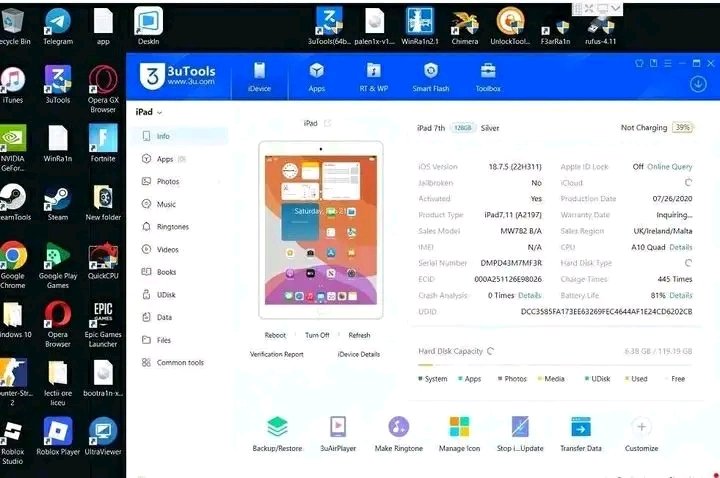Open Data in the sidebar
Screen dimensions: 720x478
tap(179, 317)
